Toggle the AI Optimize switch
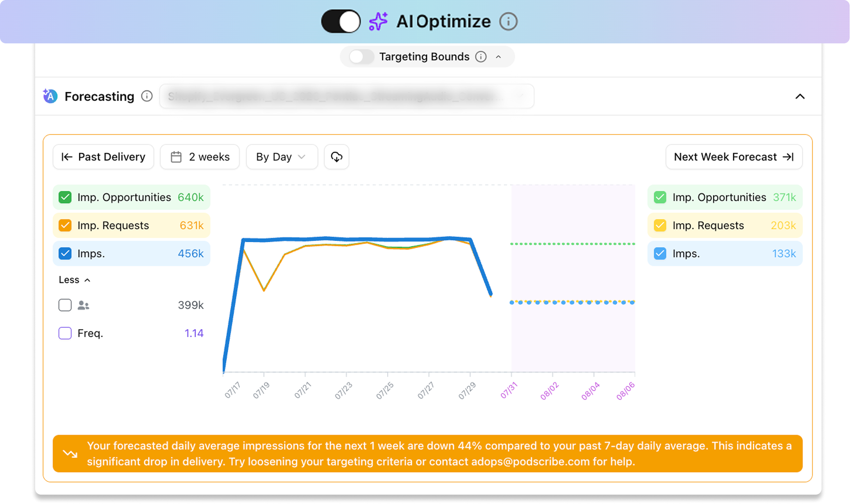 (x=341, y=21)
